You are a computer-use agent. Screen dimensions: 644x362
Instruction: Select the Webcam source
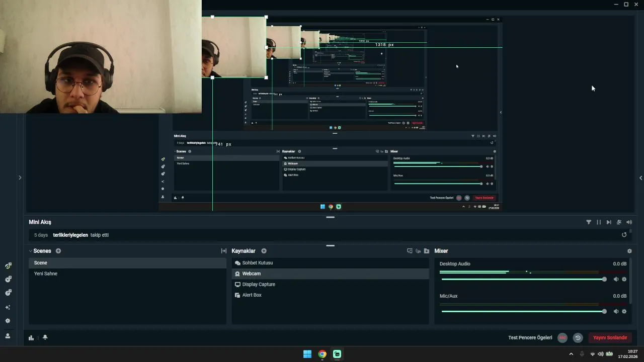click(331, 274)
